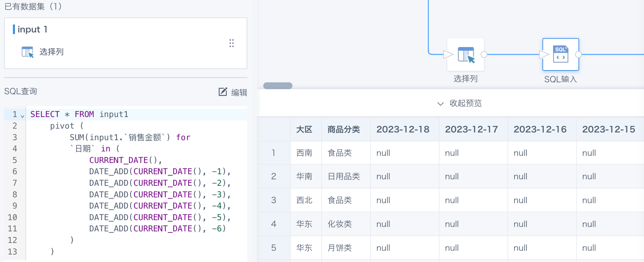
Task: Click output port of 选择列 node
Action: point(484,54)
